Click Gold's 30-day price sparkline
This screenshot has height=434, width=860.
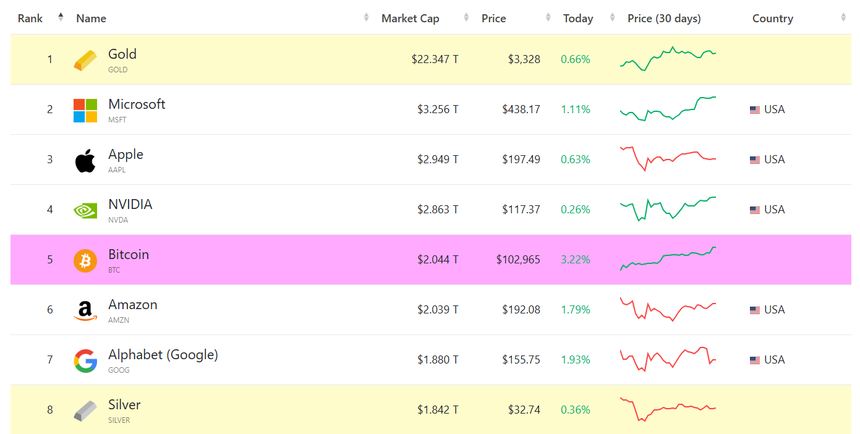[x=668, y=59]
